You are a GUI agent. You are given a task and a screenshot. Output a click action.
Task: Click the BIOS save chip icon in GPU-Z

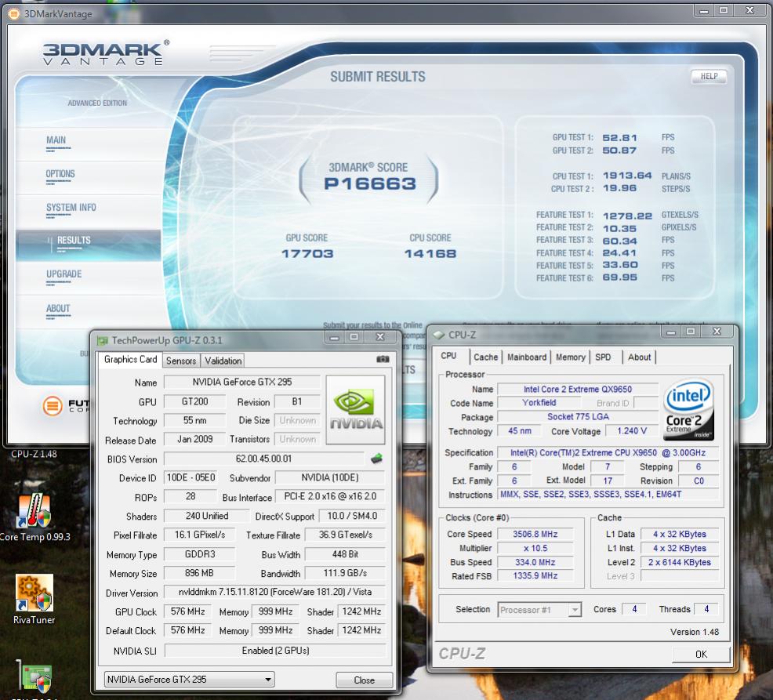point(376,459)
